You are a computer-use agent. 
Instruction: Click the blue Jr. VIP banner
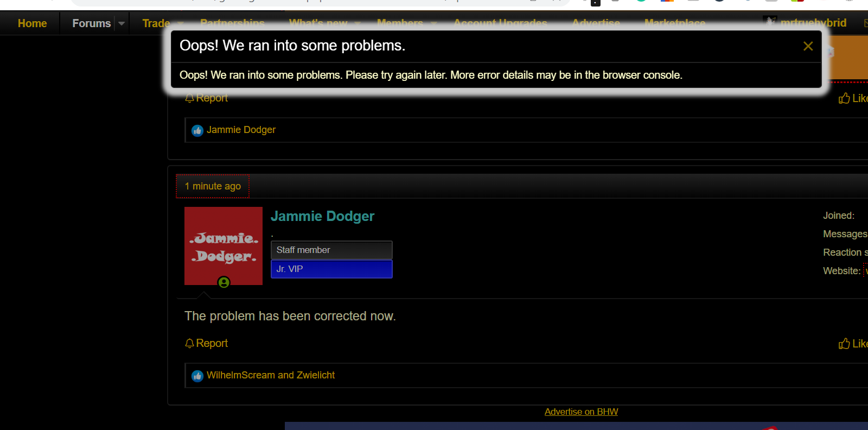331,269
